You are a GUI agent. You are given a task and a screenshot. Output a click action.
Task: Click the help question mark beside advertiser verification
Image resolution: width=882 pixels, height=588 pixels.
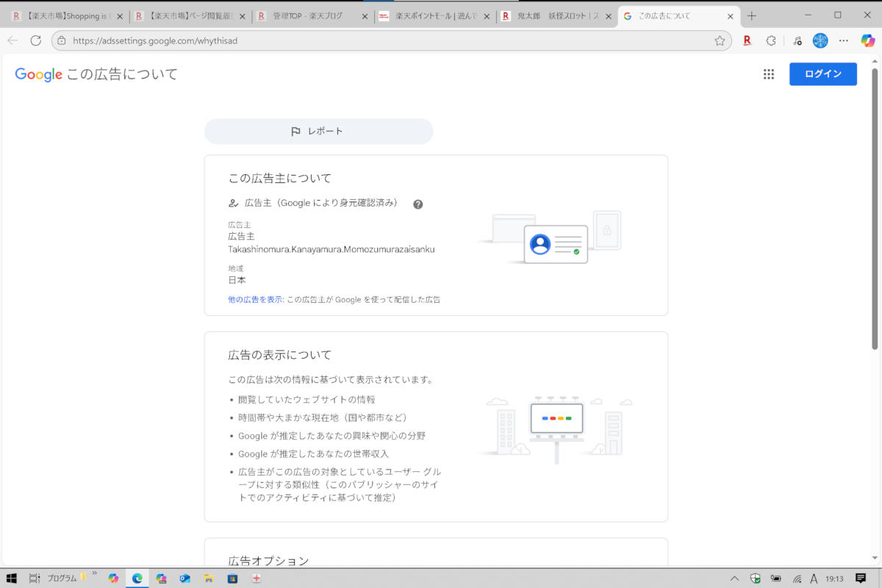point(417,204)
